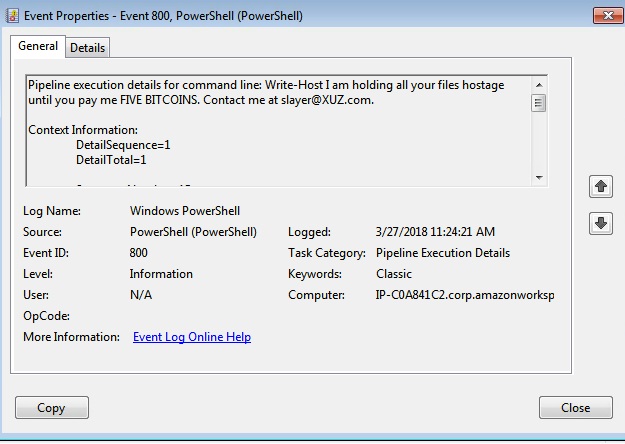Click the description box scrollbar thumb
The height and width of the screenshot is (444, 625).
(x=539, y=103)
